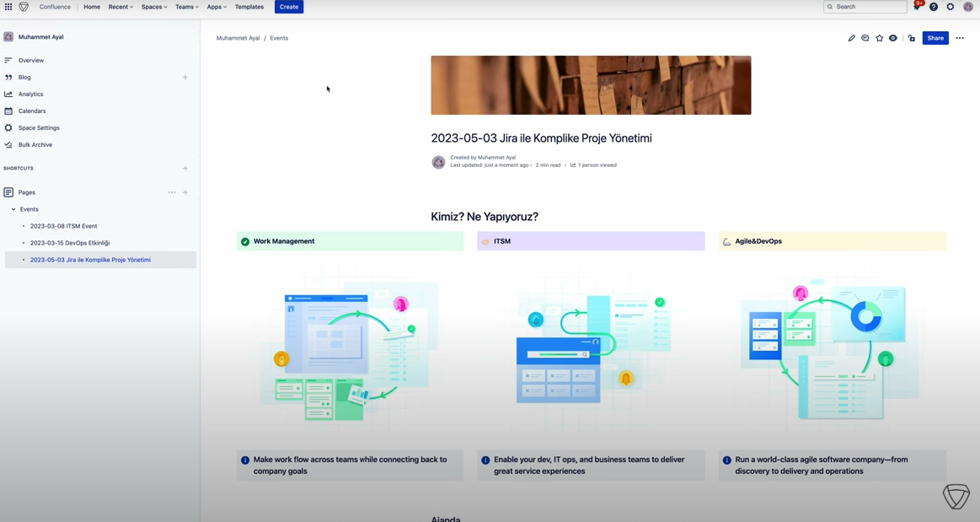Expand the Spaces dropdown menu

(x=154, y=7)
